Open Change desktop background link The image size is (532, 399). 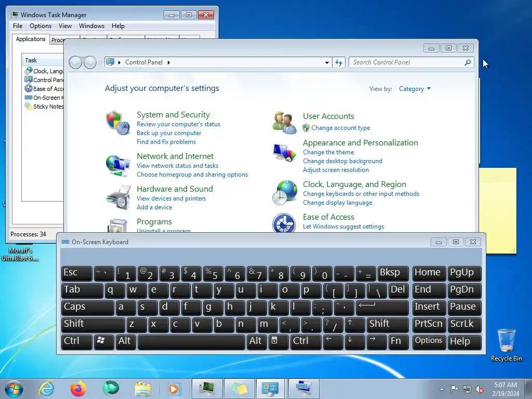pos(342,161)
